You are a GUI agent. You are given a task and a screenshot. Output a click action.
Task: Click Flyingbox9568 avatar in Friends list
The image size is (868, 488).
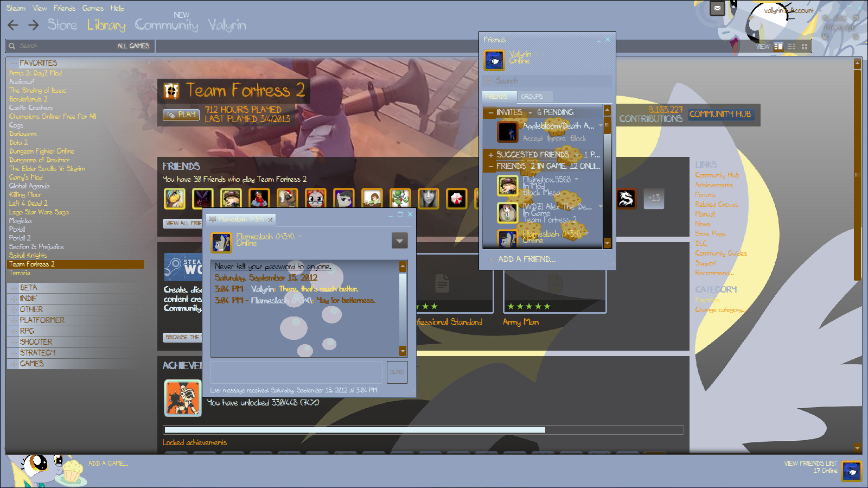[x=508, y=186]
